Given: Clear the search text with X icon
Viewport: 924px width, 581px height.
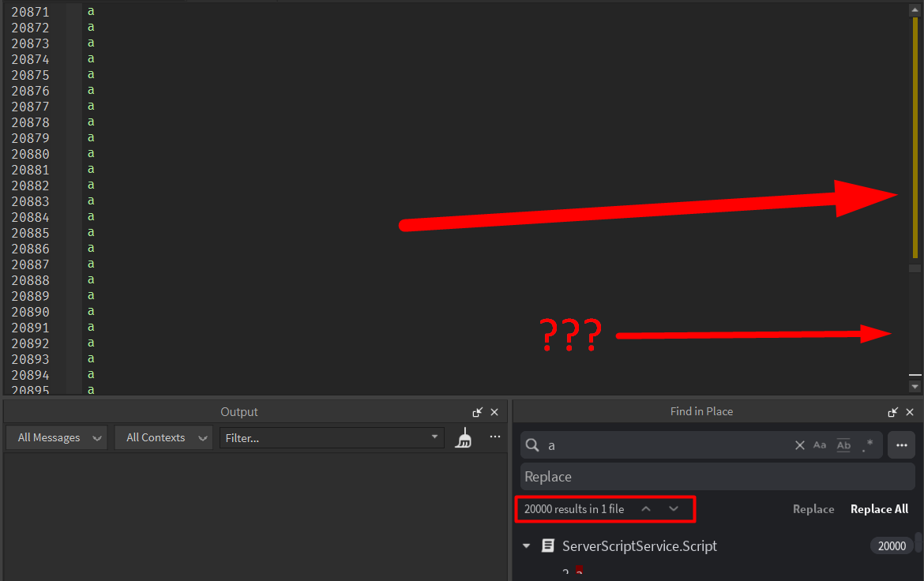Looking at the screenshot, I should pos(800,445).
